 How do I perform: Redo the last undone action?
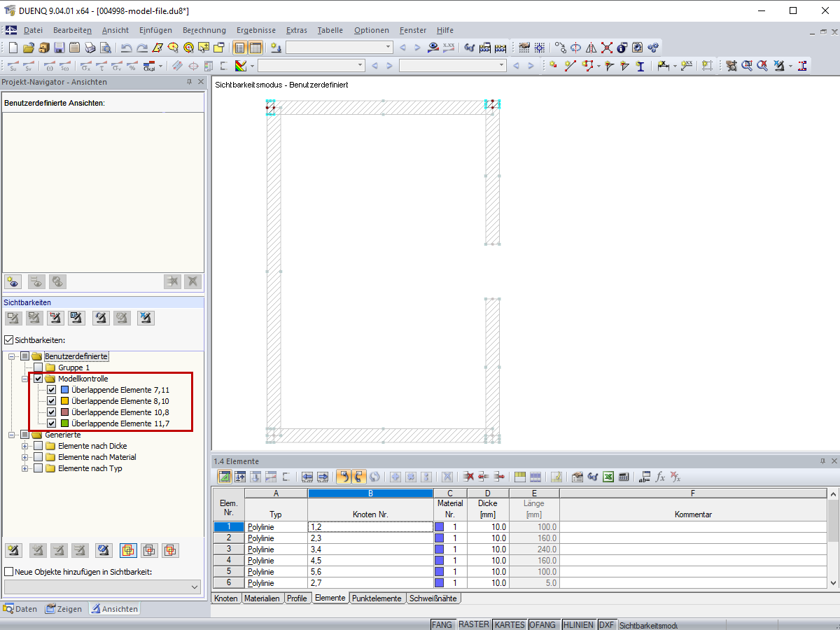tap(142, 48)
